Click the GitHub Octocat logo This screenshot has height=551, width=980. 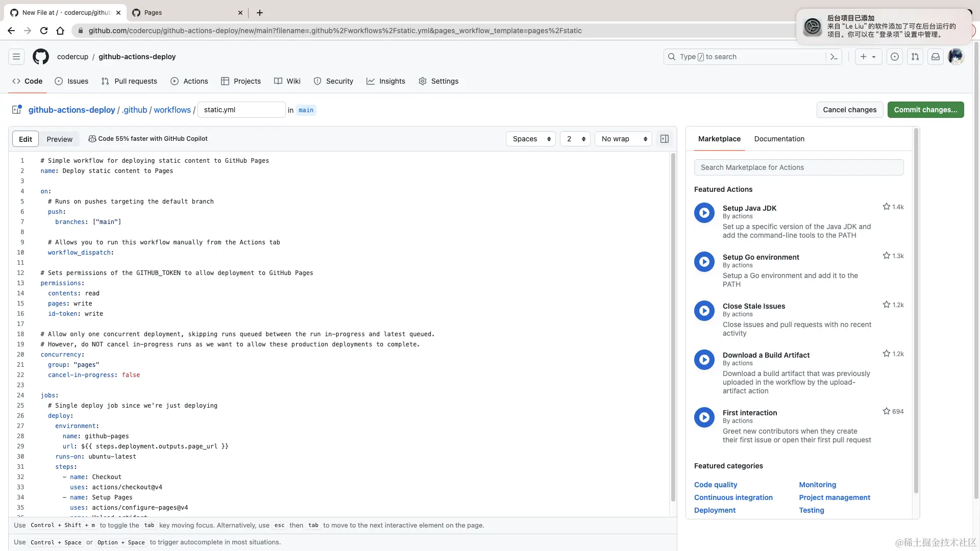point(41,57)
